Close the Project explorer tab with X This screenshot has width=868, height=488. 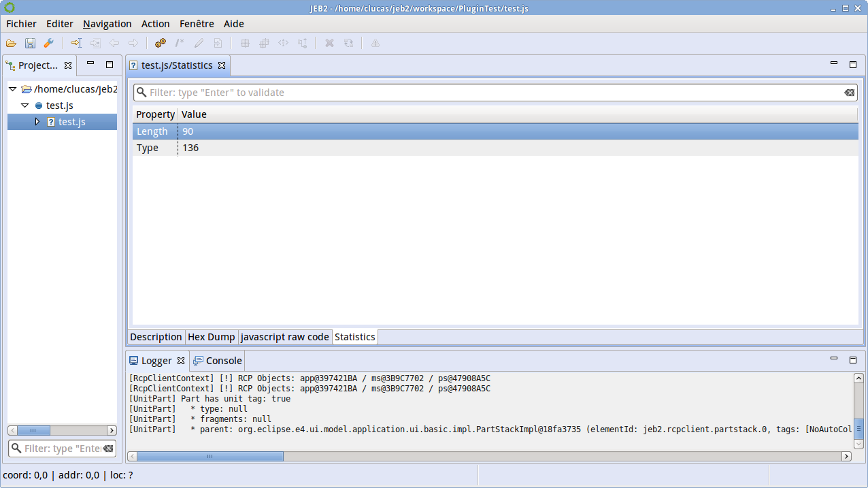pyautogui.click(x=68, y=65)
